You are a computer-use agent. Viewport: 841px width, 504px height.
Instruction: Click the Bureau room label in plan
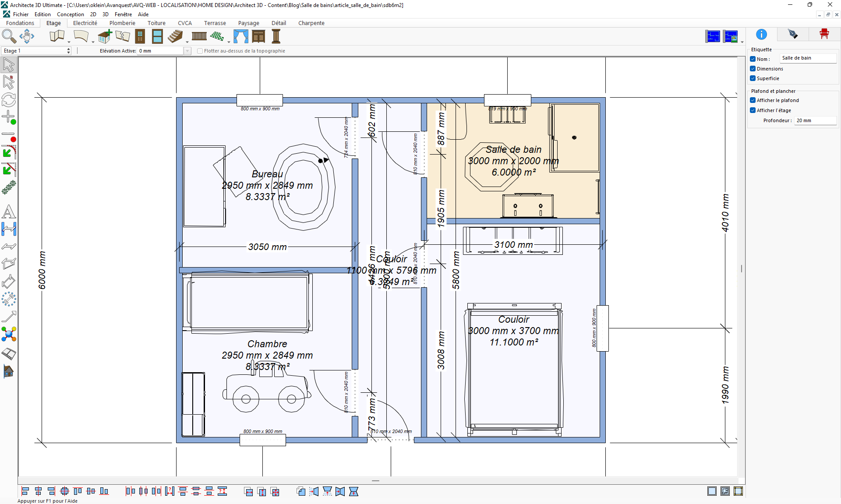(x=267, y=174)
